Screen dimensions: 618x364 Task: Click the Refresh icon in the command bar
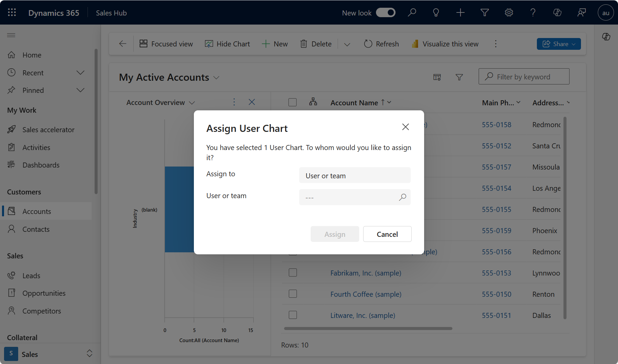(368, 44)
